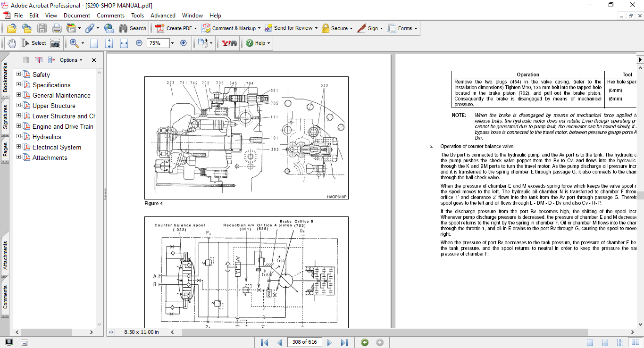Open the bookmarks Options dropdown
644x348 pixels.
71,60
